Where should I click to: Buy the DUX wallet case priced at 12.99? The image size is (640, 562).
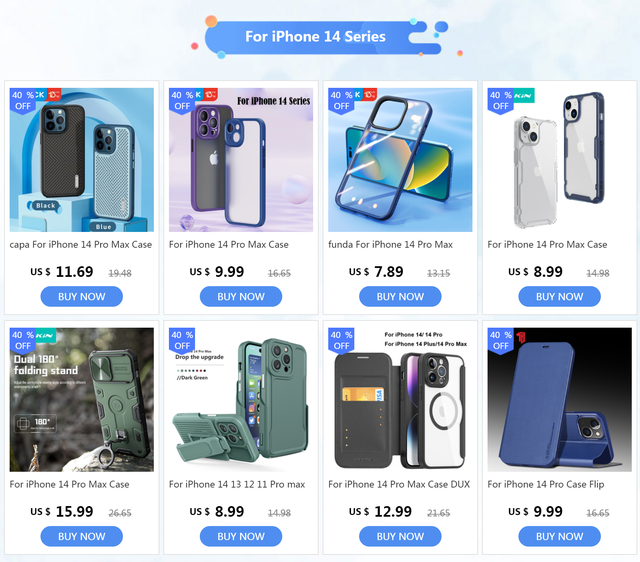click(400, 536)
